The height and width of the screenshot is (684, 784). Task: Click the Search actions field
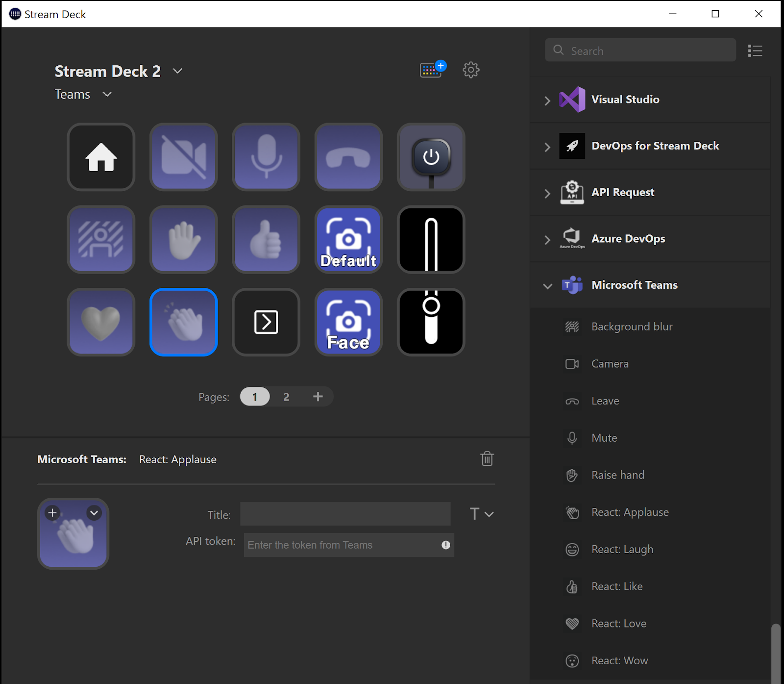(640, 50)
